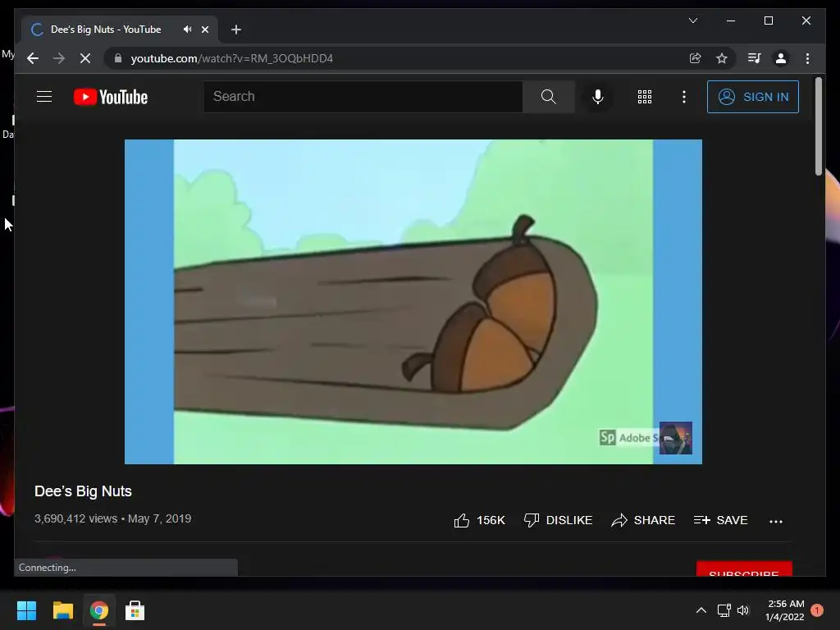The width and height of the screenshot is (840, 630).
Task: Click the SUBSCRIBE button
Action: point(744,569)
